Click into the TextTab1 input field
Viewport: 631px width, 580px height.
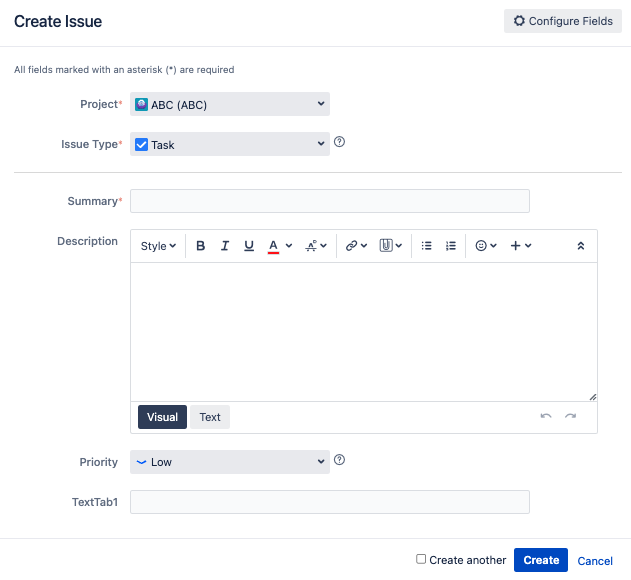click(330, 502)
